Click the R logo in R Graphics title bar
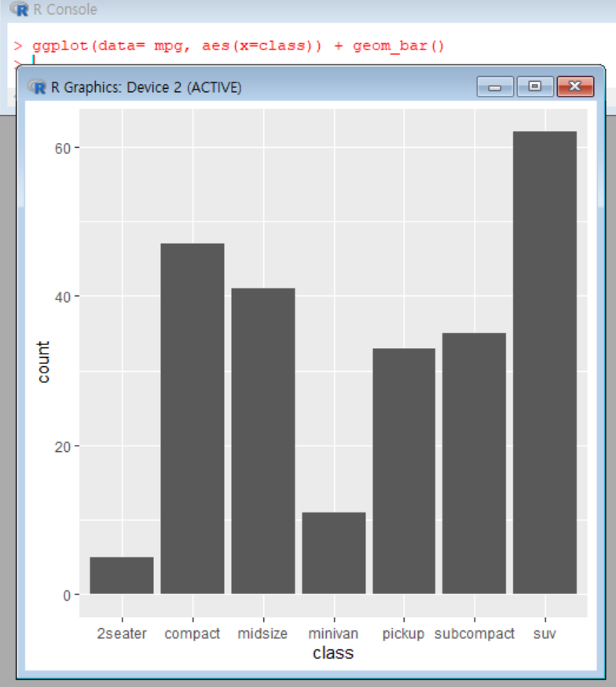Image resolution: width=616 pixels, height=687 pixels. point(37,87)
